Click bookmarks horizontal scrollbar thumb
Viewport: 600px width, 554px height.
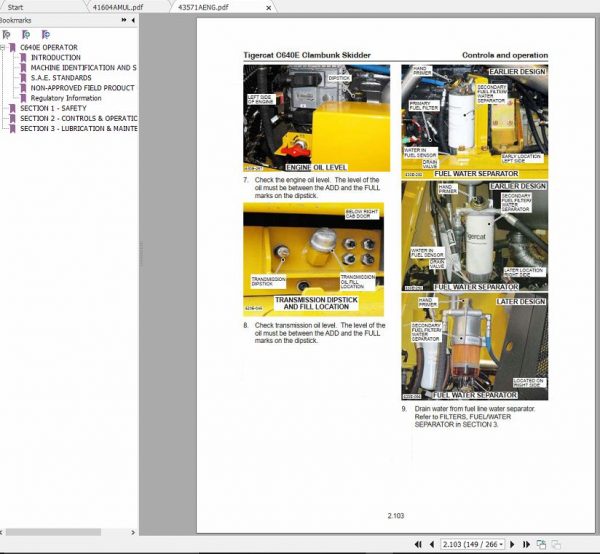pos(53,532)
